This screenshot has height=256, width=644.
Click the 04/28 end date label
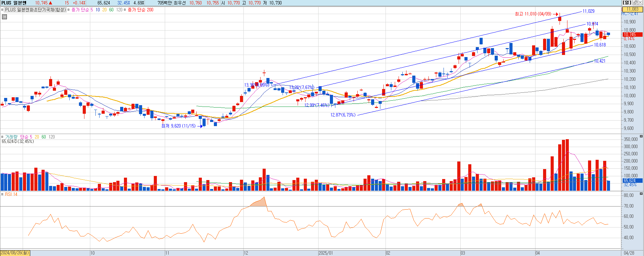[629, 253]
